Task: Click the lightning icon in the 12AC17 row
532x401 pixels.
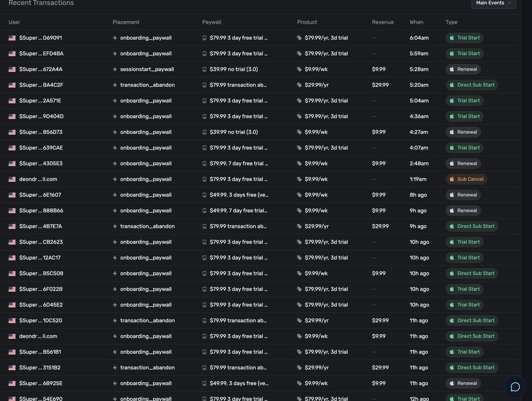Action: (115, 258)
